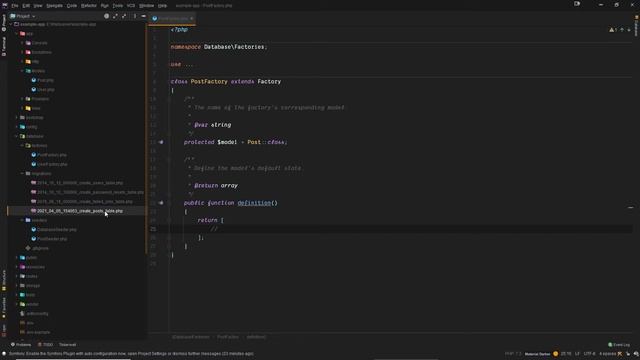The image size is (640, 360).
Task: Click the caret position indicator in status bar
Action: click(566, 353)
